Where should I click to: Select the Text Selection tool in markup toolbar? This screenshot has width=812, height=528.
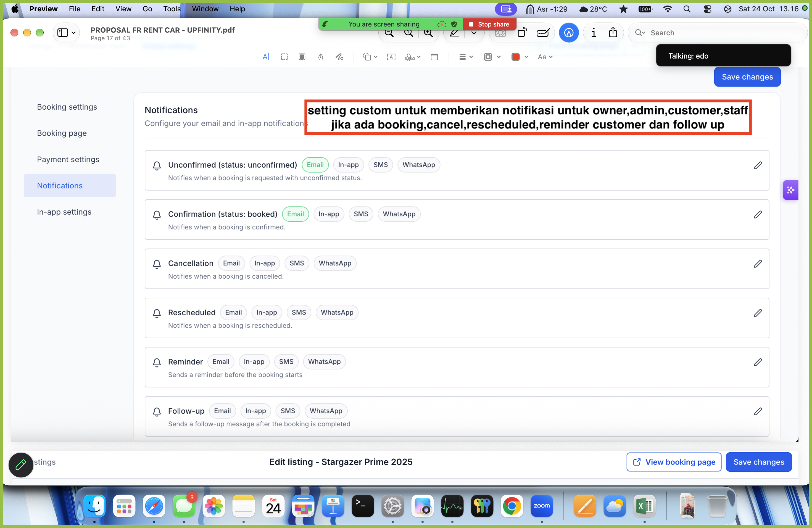click(x=266, y=57)
